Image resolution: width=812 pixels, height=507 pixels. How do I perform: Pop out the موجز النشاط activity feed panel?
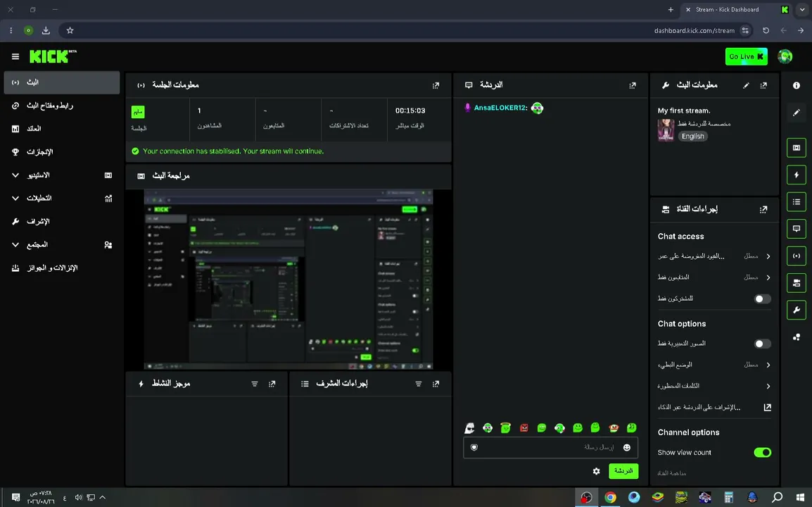pos(272,384)
